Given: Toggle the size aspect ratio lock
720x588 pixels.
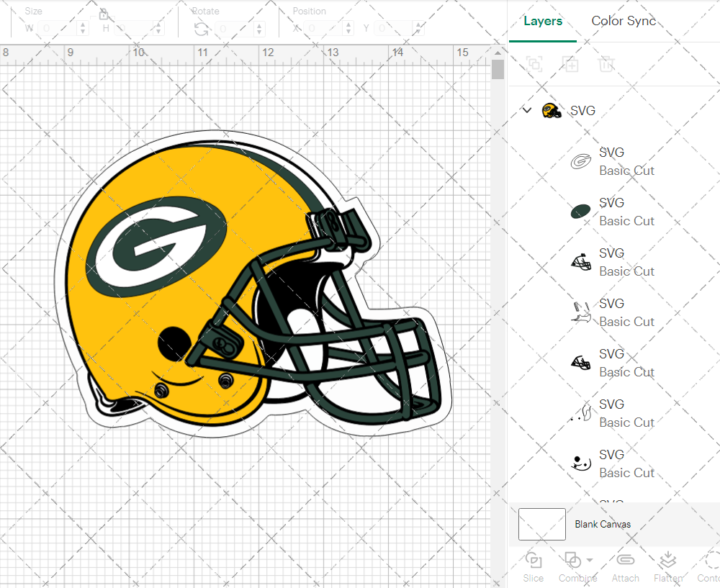Looking at the screenshot, I should [x=103, y=14].
